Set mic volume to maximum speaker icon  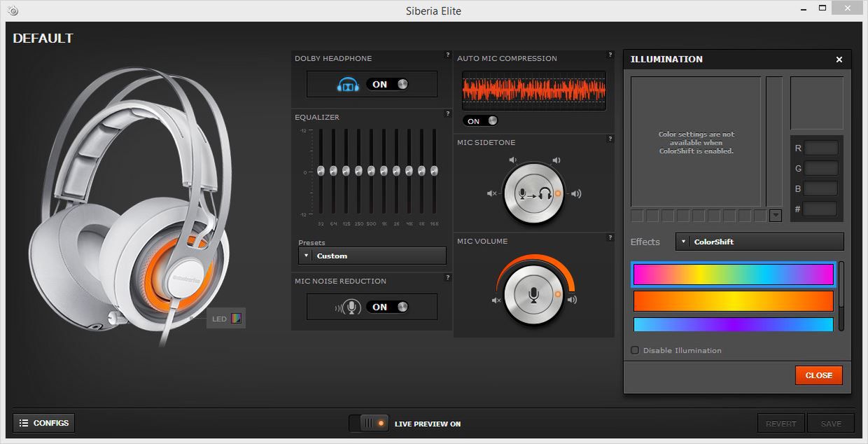coord(573,300)
